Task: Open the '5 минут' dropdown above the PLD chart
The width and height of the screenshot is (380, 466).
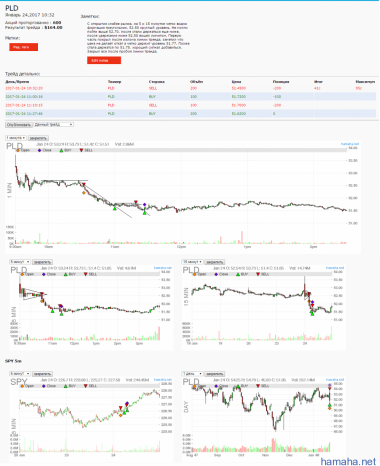Action: point(20,262)
